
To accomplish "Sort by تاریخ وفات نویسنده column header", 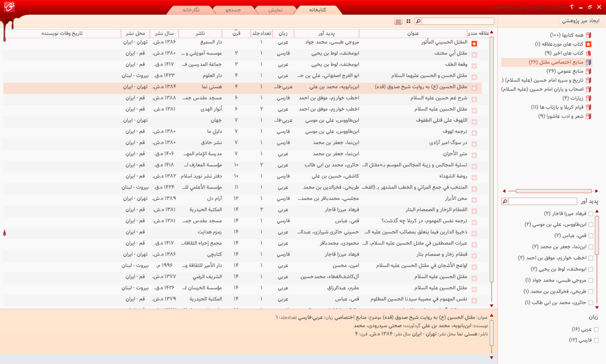I will coord(62,34).
